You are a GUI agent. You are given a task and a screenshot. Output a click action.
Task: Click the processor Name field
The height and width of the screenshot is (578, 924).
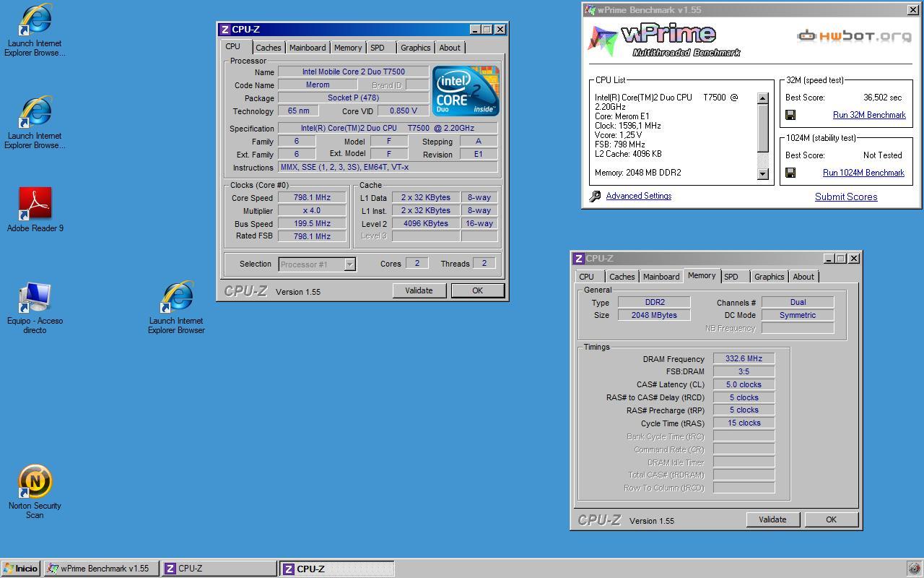point(353,72)
